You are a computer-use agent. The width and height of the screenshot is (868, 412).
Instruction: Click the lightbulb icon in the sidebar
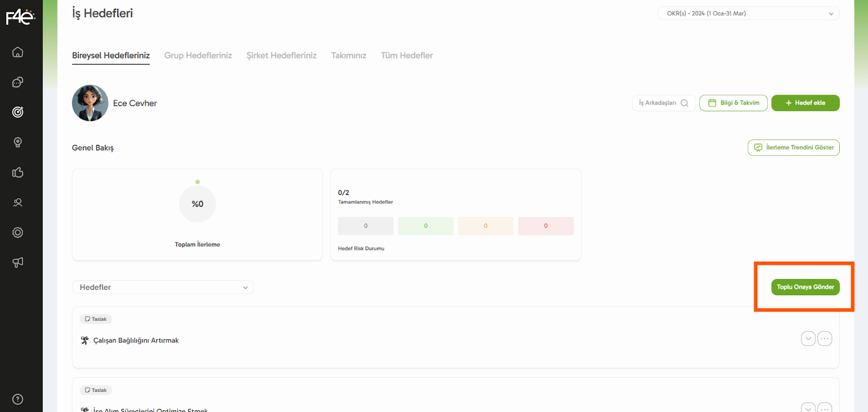18,142
